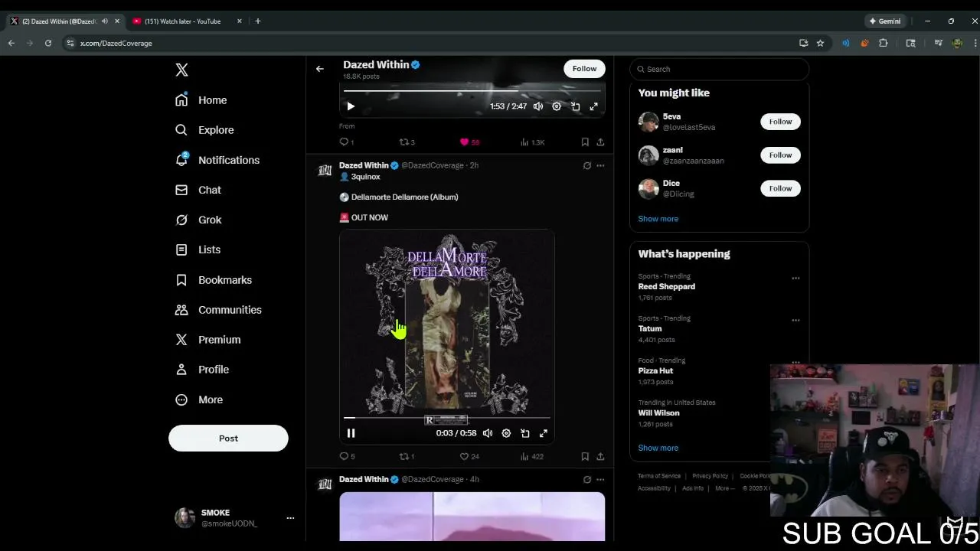Open Explore in the sidebar
Viewport: 980px width, 551px height.
[204, 130]
